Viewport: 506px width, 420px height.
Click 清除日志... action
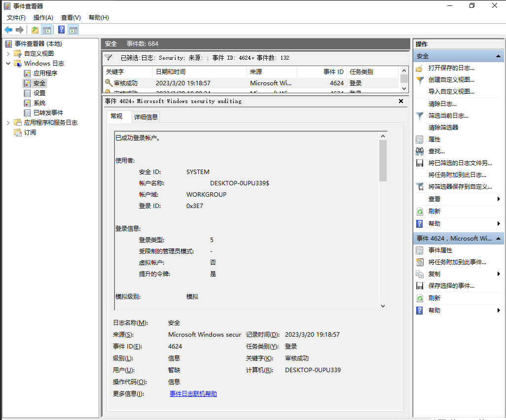[442, 104]
